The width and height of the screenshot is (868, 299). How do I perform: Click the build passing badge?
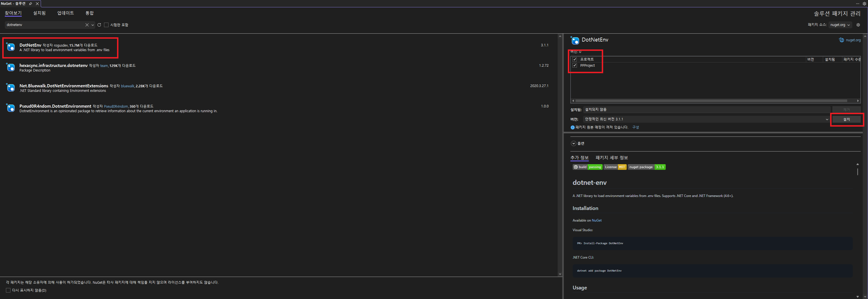point(588,167)
